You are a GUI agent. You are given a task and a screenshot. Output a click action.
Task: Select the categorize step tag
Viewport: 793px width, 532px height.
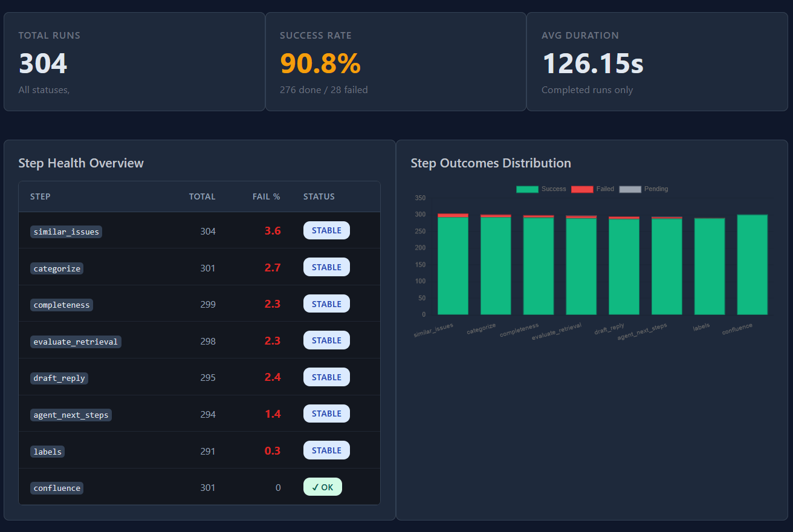[57, 268]
